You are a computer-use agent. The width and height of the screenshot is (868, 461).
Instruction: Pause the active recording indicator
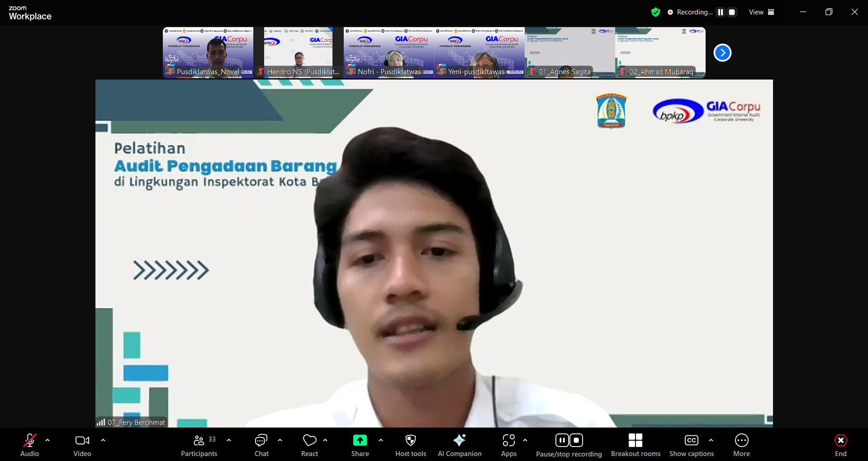[x=721, y=12]
